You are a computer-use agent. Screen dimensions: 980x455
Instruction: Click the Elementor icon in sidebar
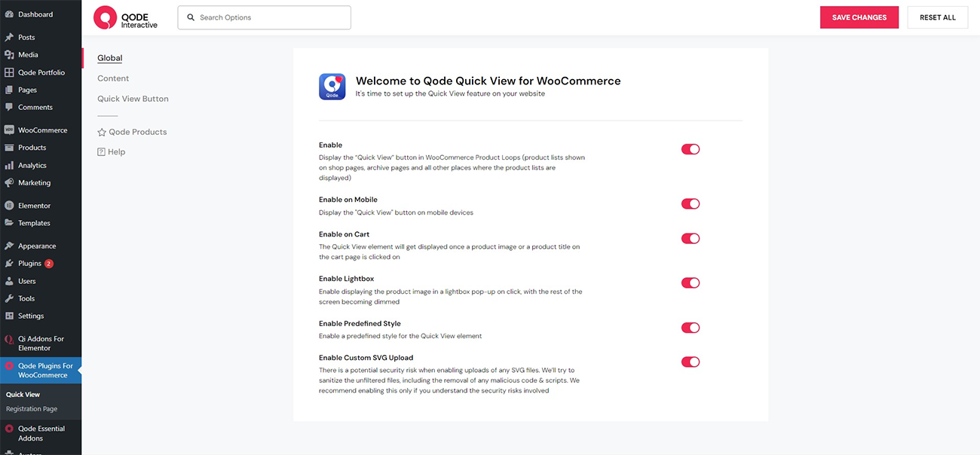[9, 206]
